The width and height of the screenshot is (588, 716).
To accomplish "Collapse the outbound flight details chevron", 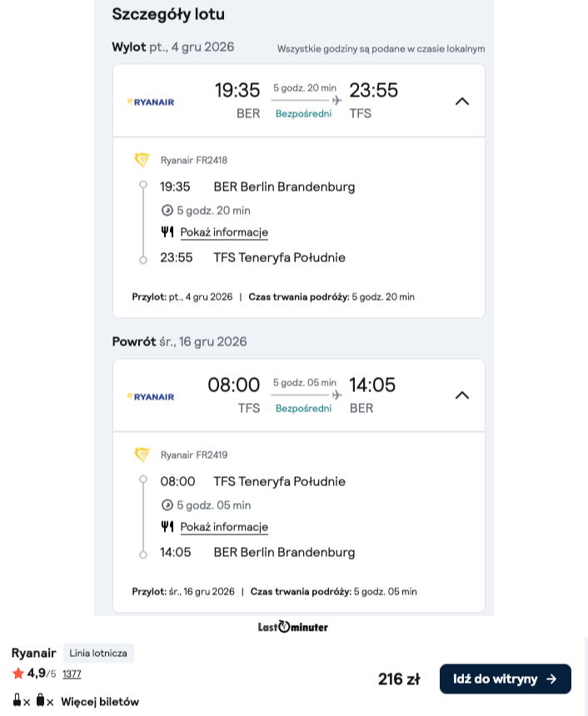I will [x=462, y=102].
